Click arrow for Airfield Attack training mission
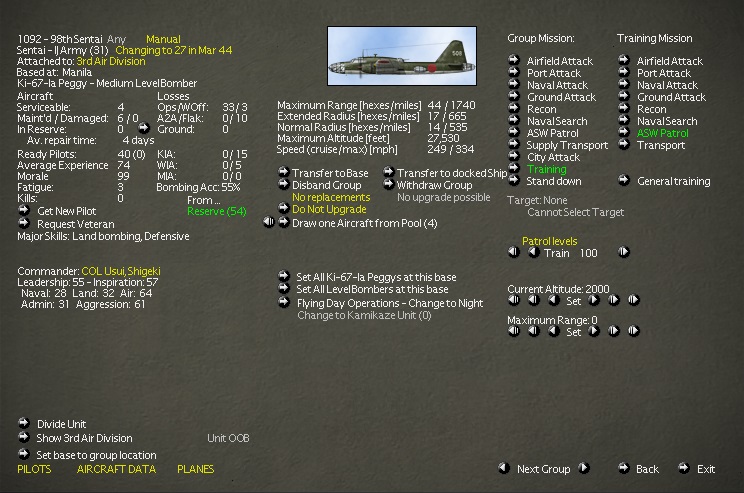This screenshot has width=744, height=493. coord(624,60)
